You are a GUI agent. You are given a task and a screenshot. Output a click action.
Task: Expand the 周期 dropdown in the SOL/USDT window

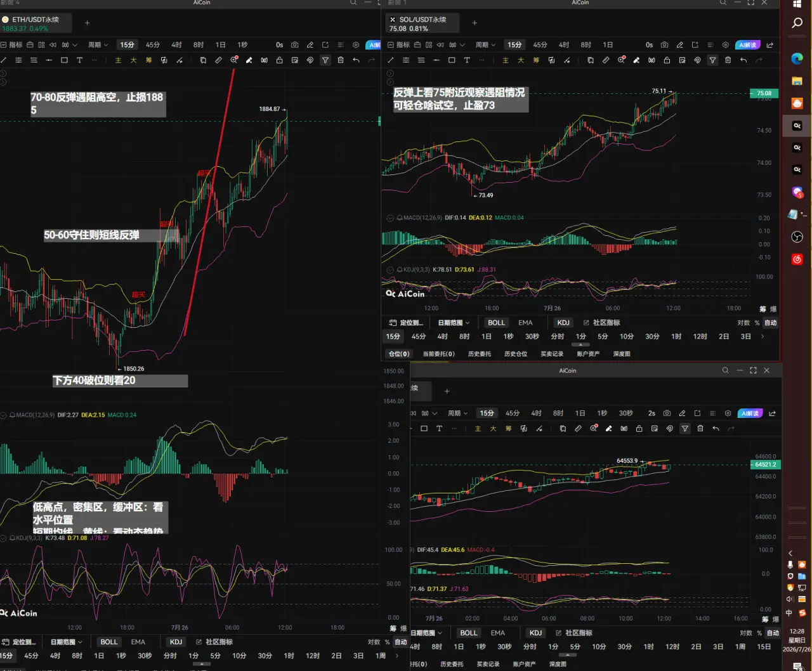coord(485,45)
